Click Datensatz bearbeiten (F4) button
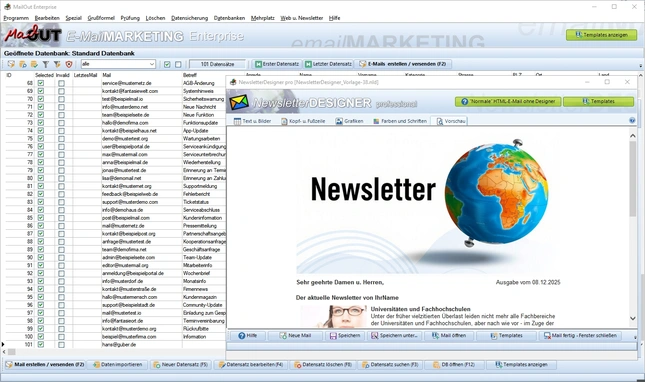 pos(251,365)
